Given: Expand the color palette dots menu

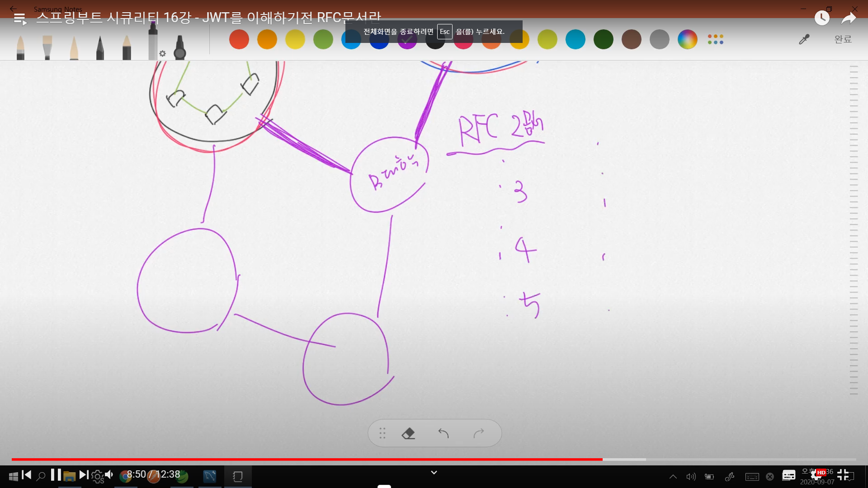Looking at the screenshot, I should coord(716,40).
